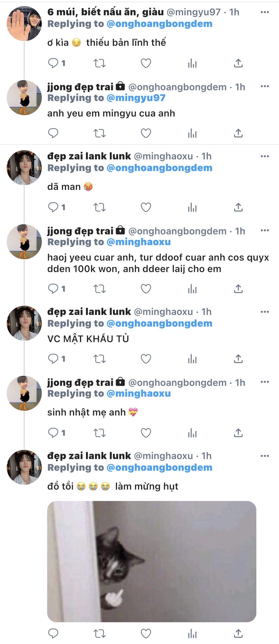Reply to the 'VC MẬT KHẨU TỦ' tweet

53,359
